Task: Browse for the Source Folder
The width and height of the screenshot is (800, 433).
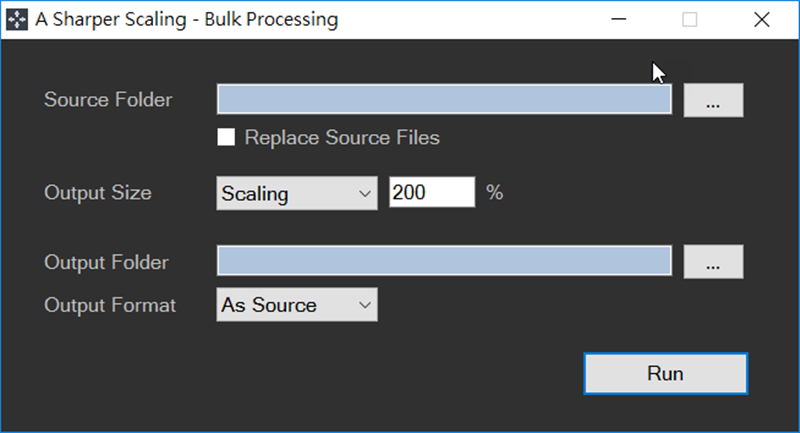Action: click(713, 100)
